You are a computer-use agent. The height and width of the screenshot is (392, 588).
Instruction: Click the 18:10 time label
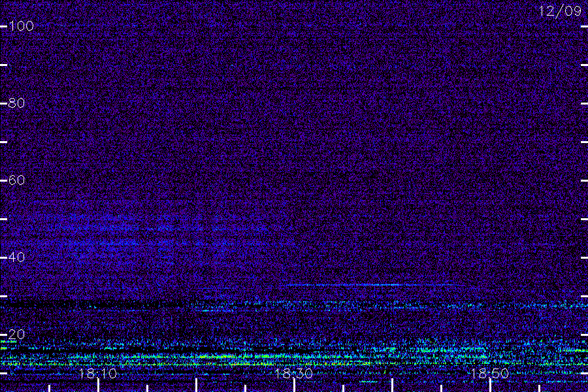(x=98, y=374)
